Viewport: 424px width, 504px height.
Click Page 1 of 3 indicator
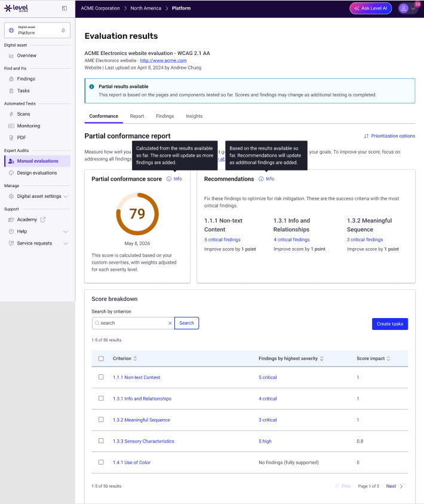[368, 486]
